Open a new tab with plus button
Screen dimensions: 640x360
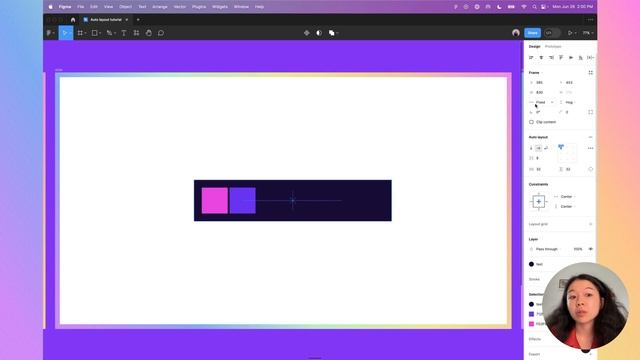click(x=138, y=20)
